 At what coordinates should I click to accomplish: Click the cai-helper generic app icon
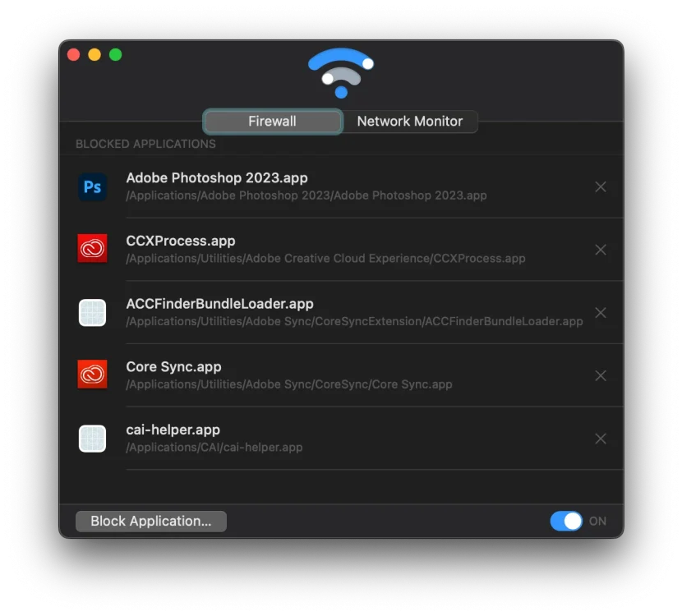(x=92, y=439)
